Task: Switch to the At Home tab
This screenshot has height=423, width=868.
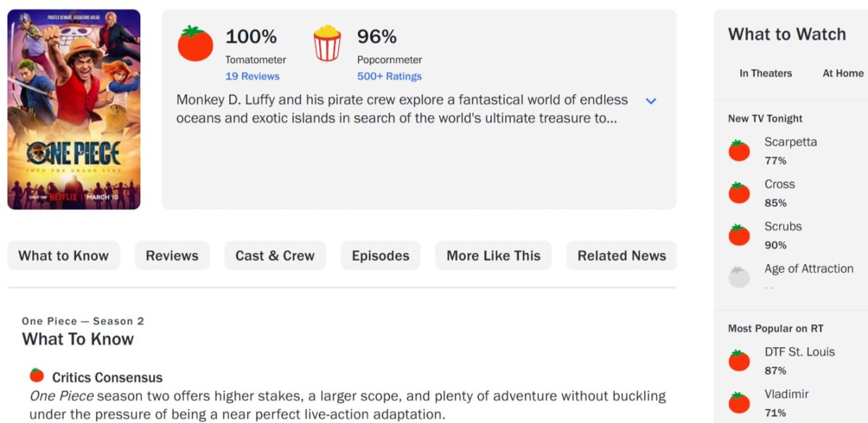Action: [x=843, y=73]
